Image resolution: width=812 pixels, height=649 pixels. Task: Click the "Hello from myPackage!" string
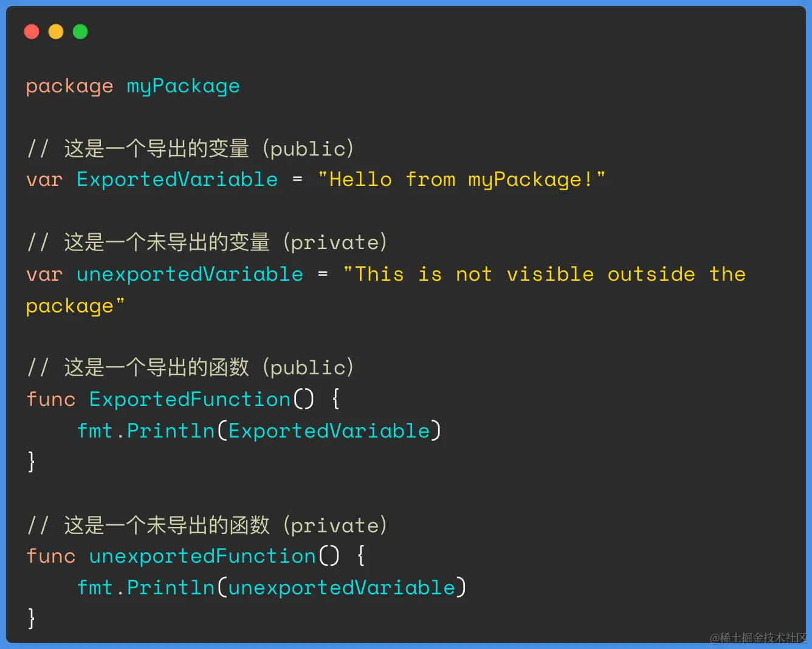click(461, 180)
